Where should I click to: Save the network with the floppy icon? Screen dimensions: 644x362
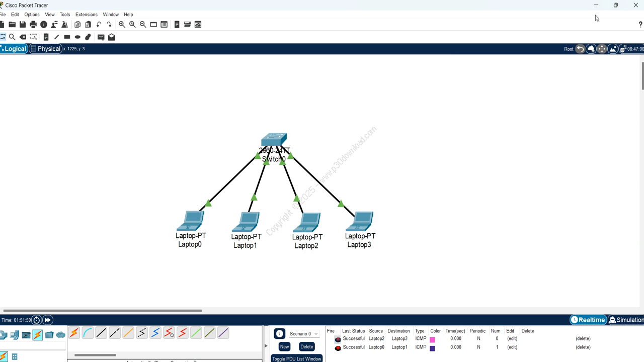coord(23,25)
